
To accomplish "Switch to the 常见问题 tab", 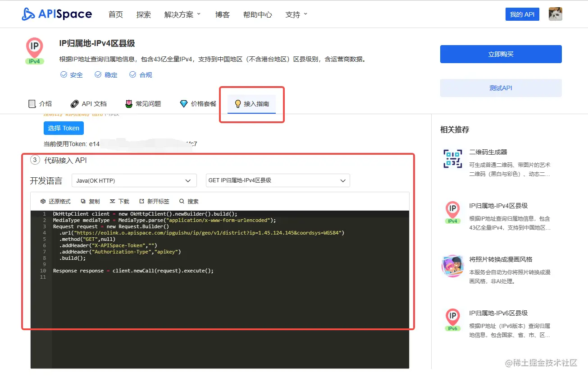I will click(143, 104).
